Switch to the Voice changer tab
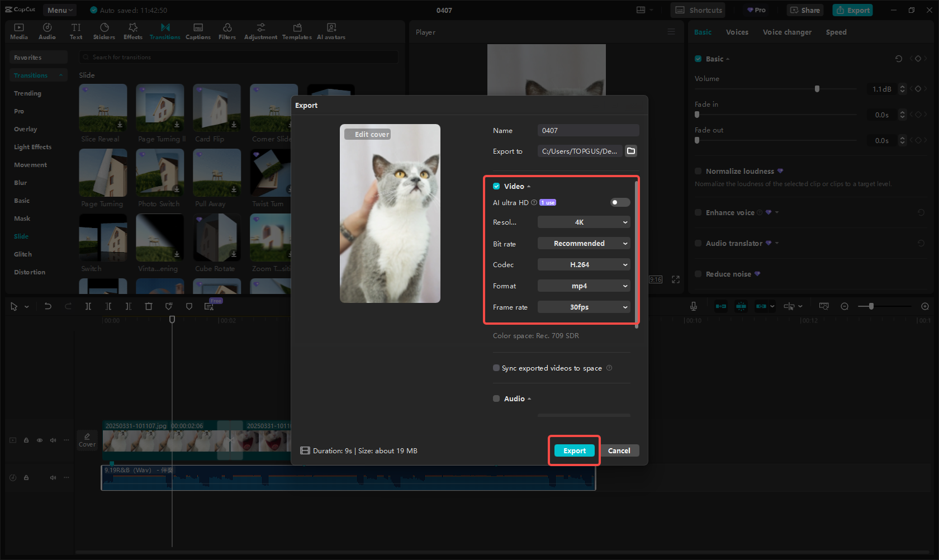939x560 pixels. click(x=786, y=32)
